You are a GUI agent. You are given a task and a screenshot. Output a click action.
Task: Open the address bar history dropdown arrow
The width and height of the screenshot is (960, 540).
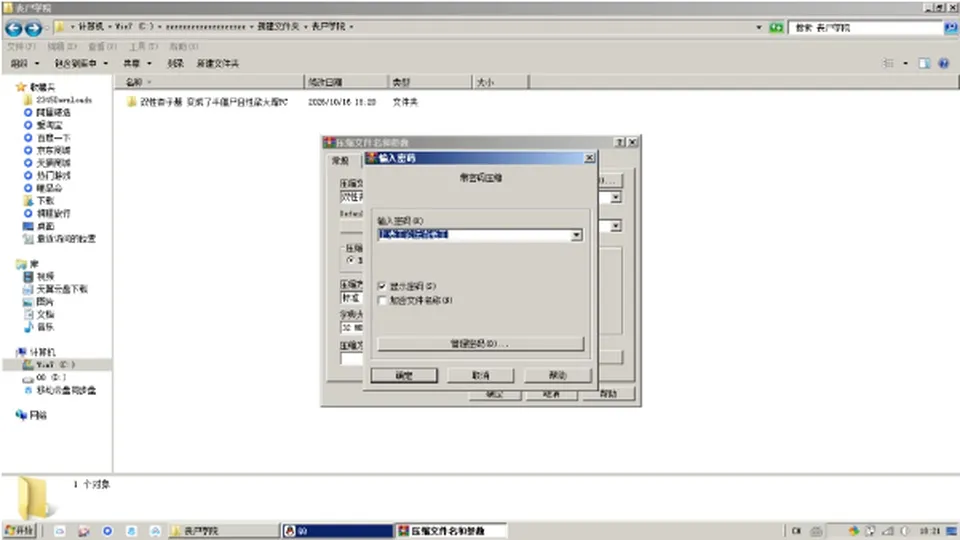[759, 28]
